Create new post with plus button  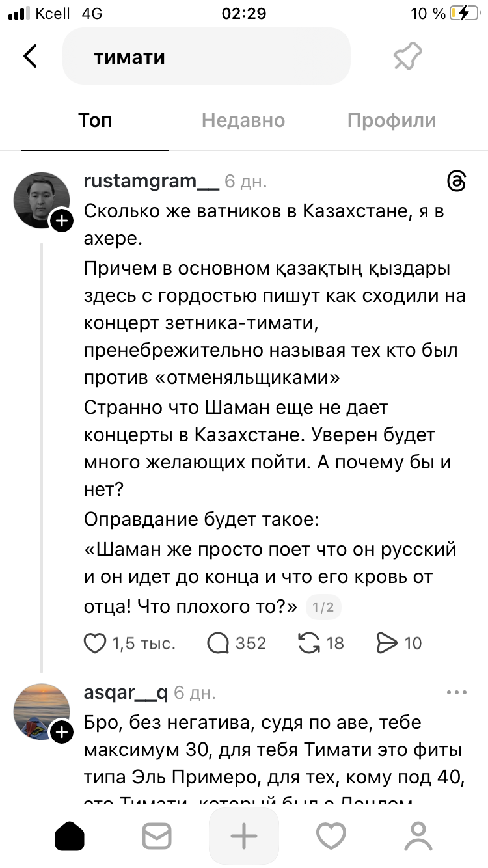pos(244,836)
